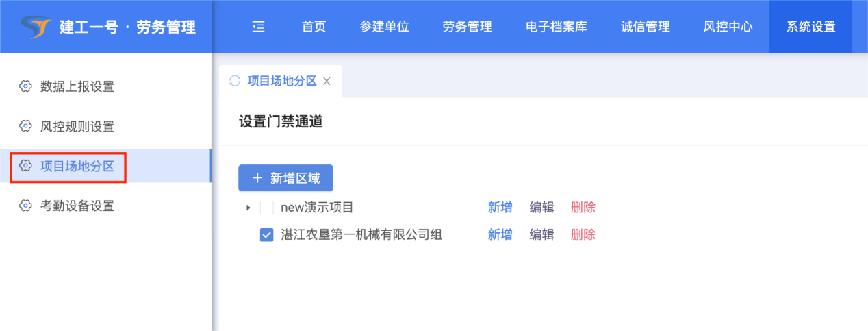Click 删除 for new演示项目
Image resolution: width=868 pixels, height=331 pixels.
(x=583, y=208)
